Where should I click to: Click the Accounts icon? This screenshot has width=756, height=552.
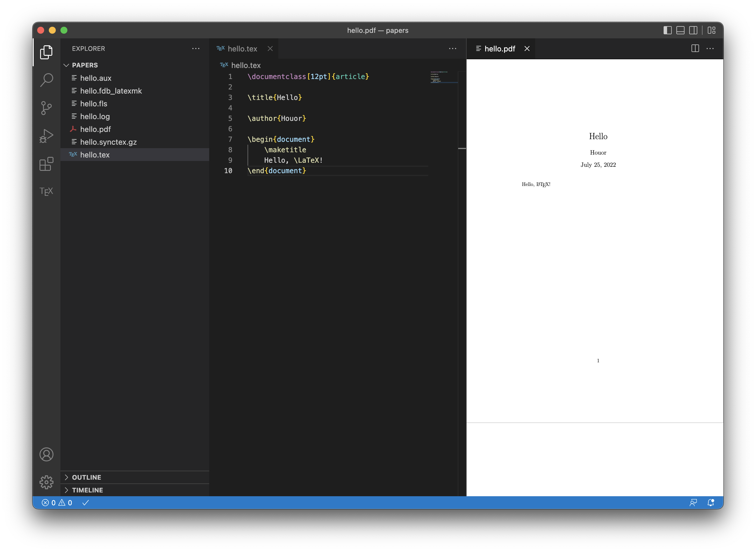point(46,454)
